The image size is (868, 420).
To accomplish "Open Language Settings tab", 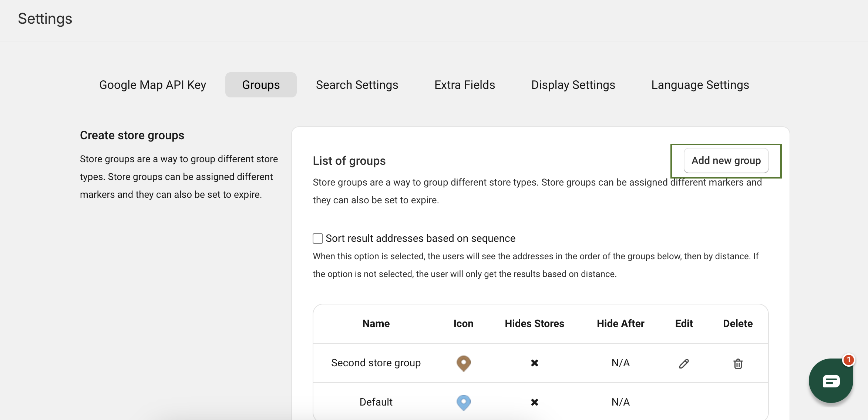I will point(700,85).
